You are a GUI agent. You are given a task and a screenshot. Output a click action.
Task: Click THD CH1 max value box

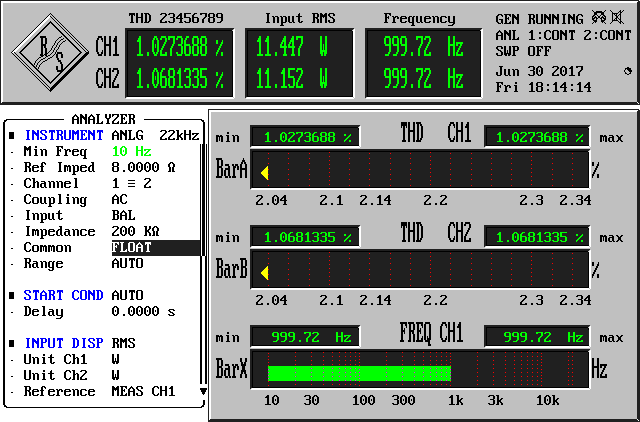tap(537, 137)
